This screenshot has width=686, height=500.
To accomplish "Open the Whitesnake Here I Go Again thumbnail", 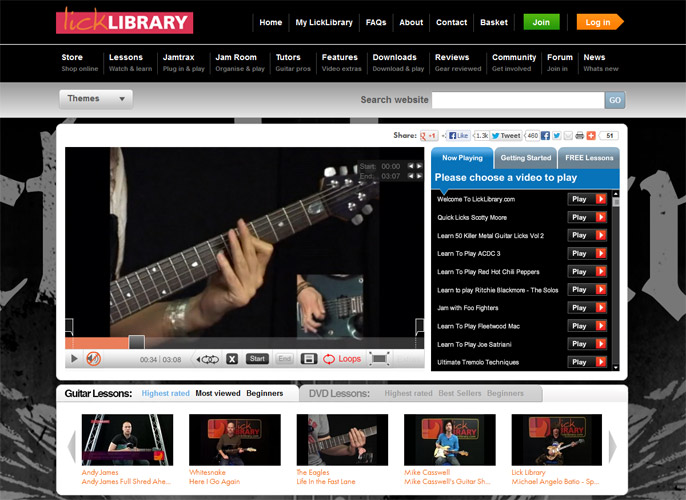I will (235, 440).
